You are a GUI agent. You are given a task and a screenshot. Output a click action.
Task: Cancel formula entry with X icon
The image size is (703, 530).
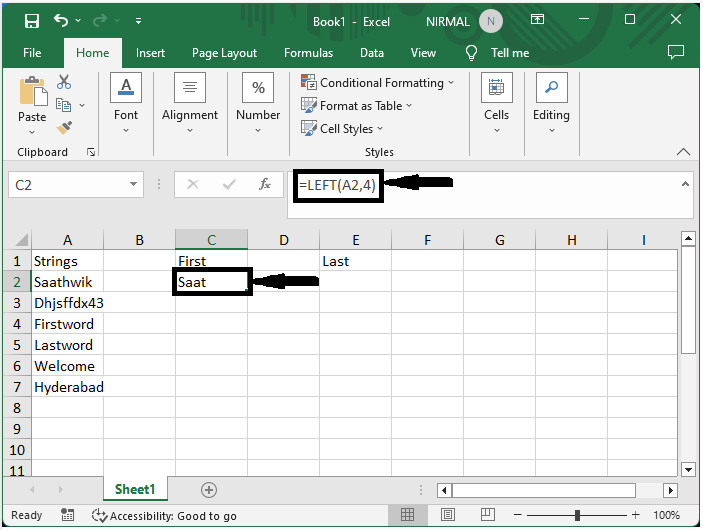coord(193,184)
